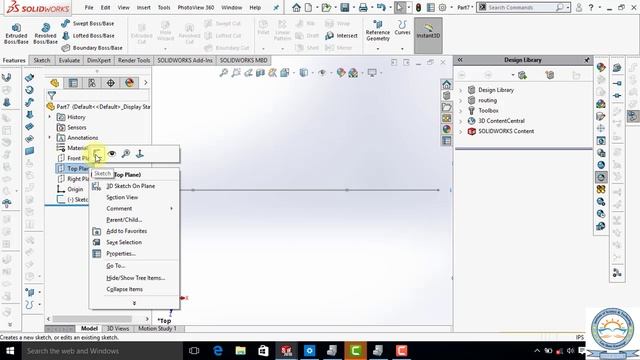Expand the routing folder
The width and height of the screenshot is (640, 360).
461,100
